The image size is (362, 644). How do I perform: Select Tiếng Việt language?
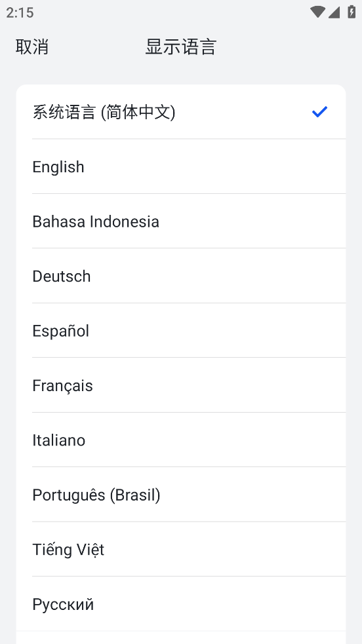181,549
